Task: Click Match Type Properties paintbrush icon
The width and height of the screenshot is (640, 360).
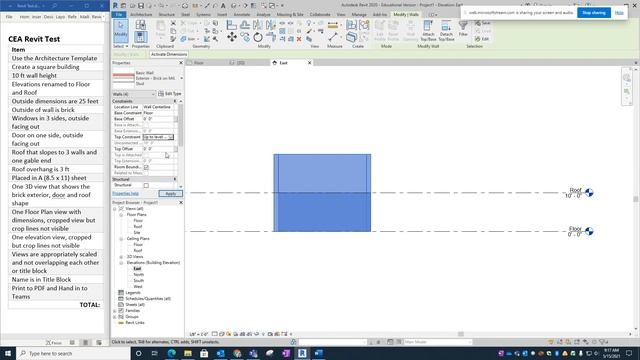Action: pyautogui.click(x=173, y=39)
